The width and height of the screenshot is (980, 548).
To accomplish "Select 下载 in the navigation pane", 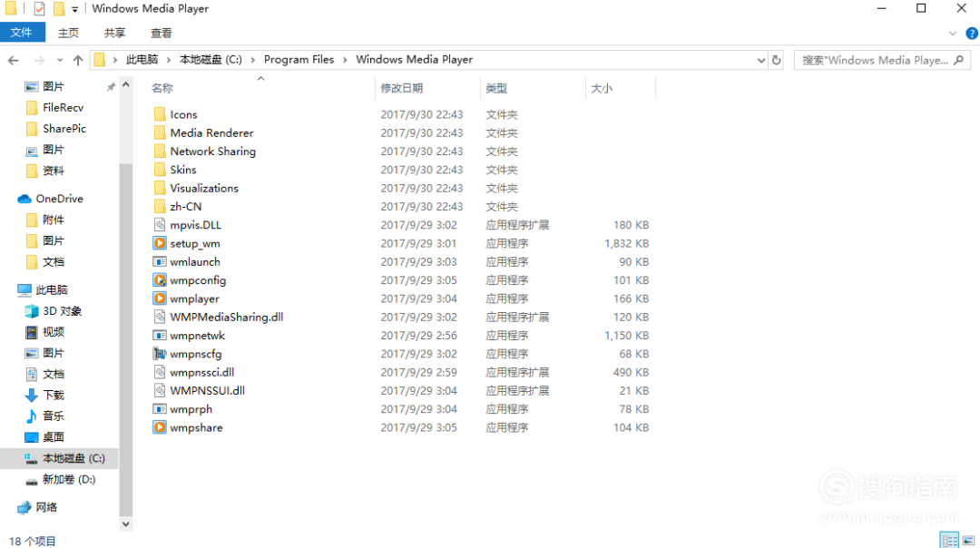I will click(x=54, y=395).
